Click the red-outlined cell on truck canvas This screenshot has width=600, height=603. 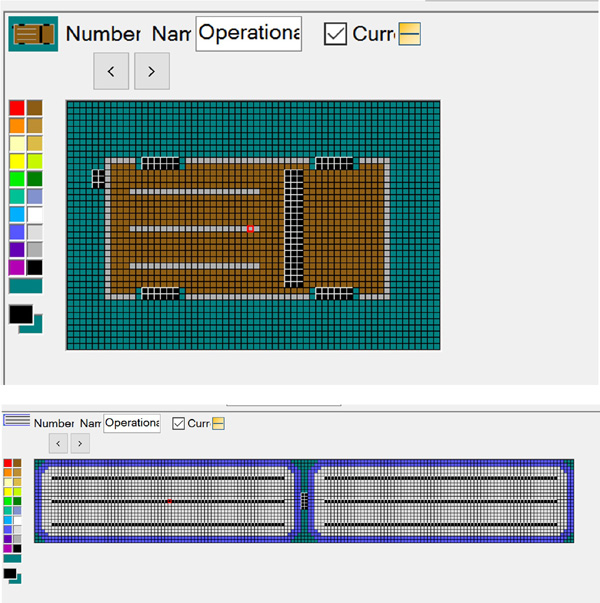pos(250,229)
